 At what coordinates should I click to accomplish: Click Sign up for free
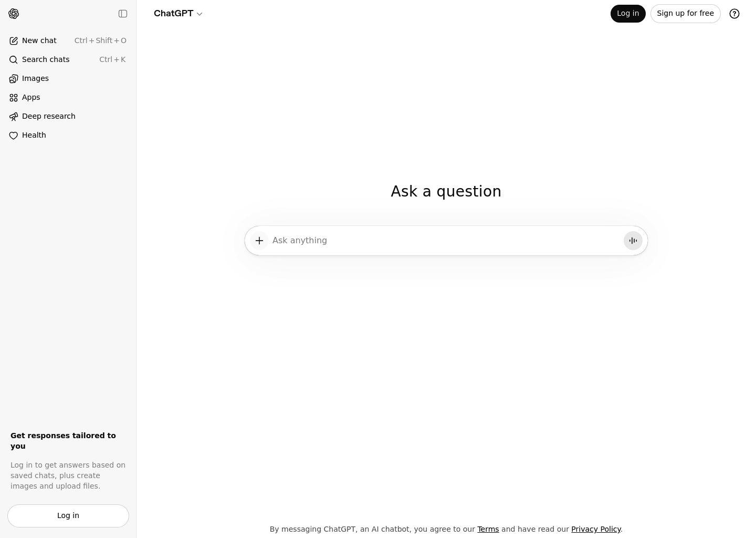[x=685, y=14]
